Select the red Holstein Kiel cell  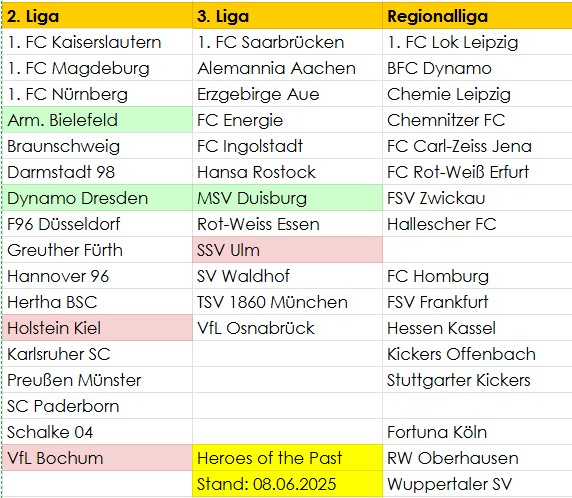tap(97, 328)
